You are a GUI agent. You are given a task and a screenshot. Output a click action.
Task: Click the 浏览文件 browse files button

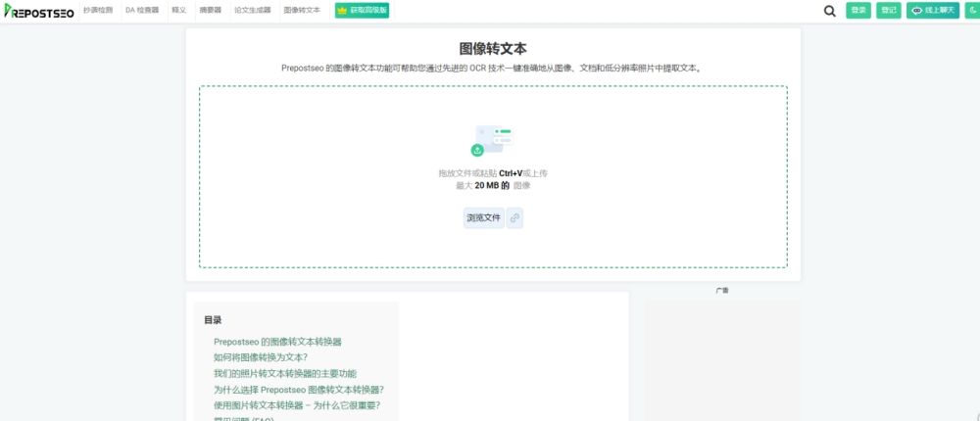click(x=484, y=218)
